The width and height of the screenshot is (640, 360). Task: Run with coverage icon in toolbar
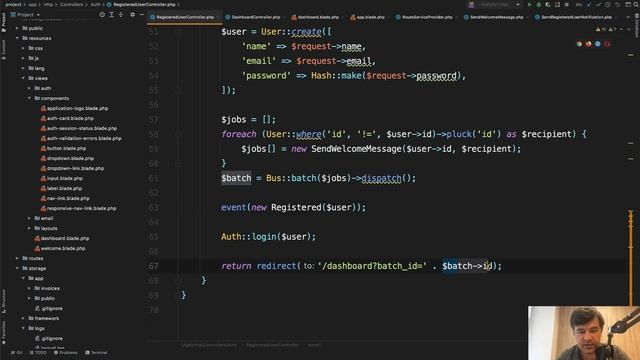[x=548, y=4]
